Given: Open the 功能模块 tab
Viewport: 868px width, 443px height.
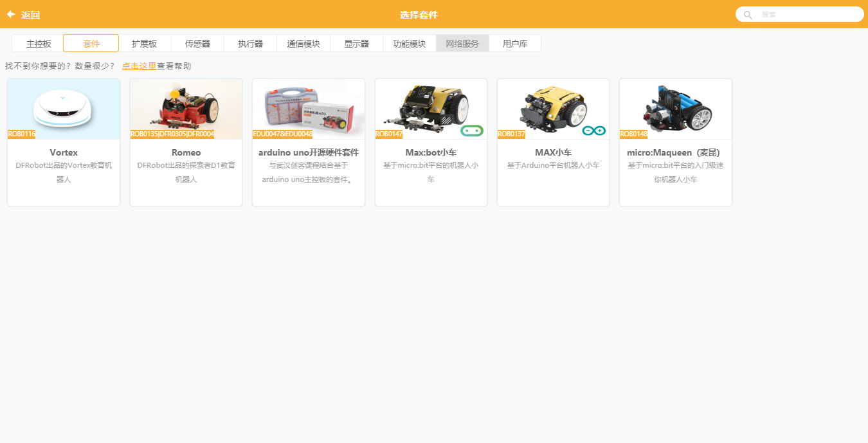Looking at the screenshot, I should coord(410,44).
